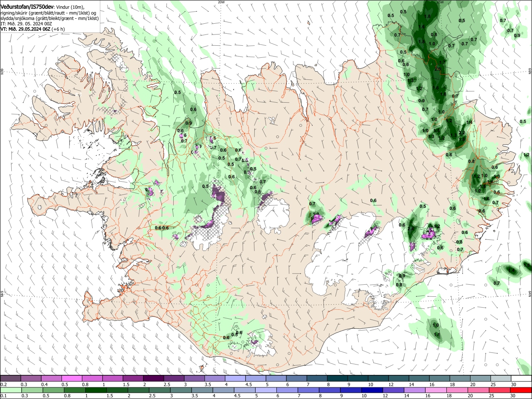Click the '0.9' value at the far upper-right map edge

pos(517,36)
